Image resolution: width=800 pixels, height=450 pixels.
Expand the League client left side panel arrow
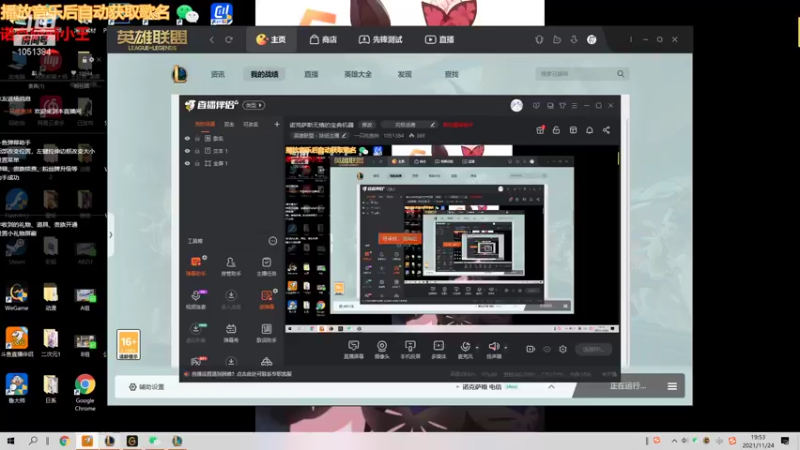pos(111,235)
